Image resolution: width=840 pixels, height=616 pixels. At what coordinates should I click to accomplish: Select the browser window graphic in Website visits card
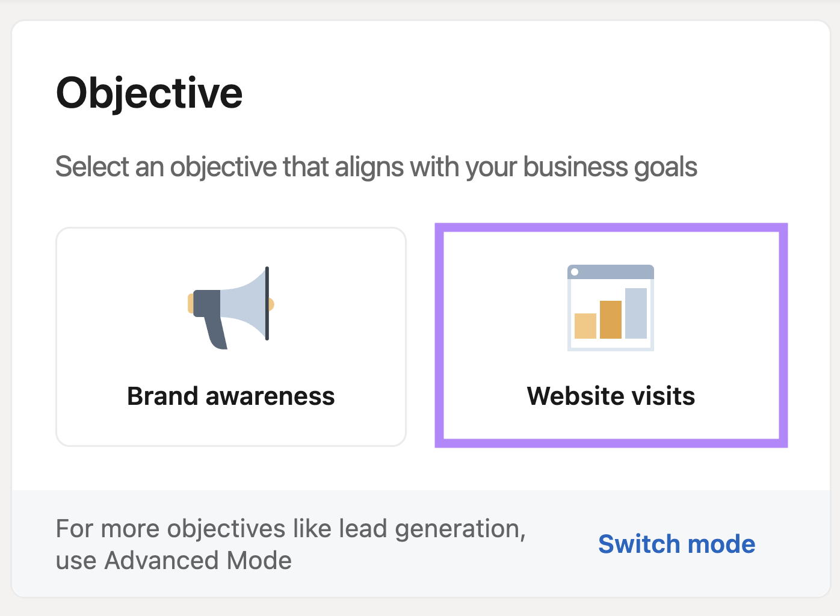(x=610, y=307)
